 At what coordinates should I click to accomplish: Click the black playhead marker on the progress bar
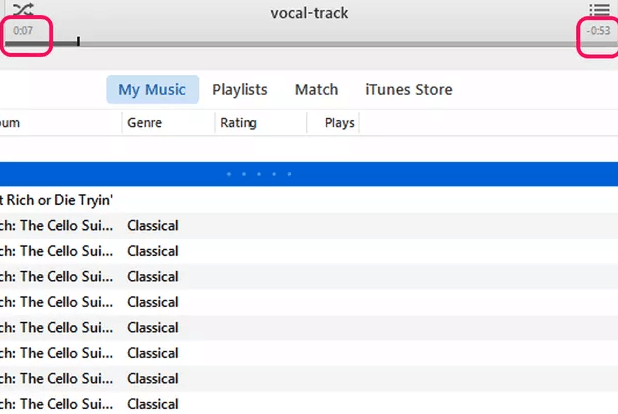click(78, 42)
